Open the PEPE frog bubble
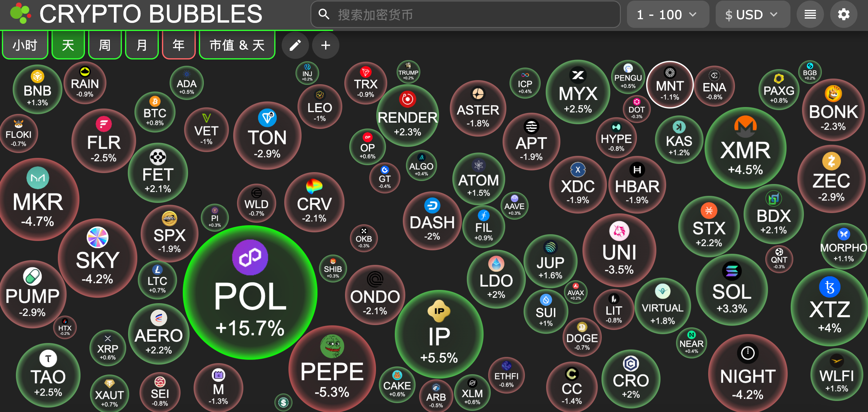The height and width of the screenshot is (412, 868). coord(332,369)
